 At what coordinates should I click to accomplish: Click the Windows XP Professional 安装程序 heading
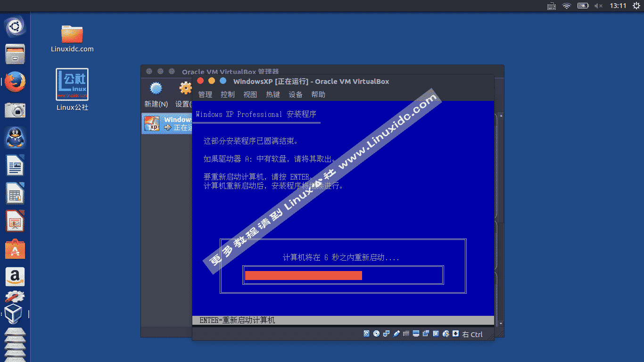click(x=256, y=114)
